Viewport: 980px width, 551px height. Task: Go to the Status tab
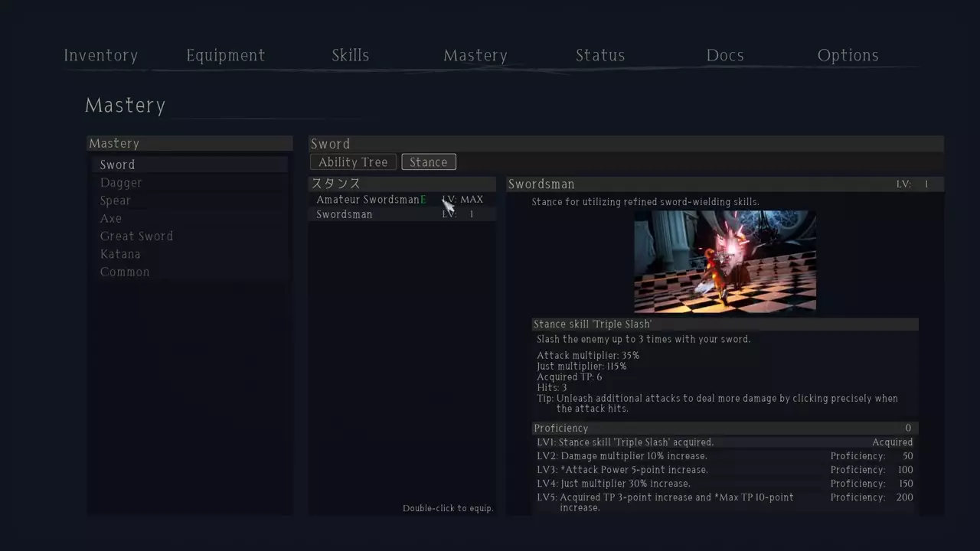click(x=599, y=55)
